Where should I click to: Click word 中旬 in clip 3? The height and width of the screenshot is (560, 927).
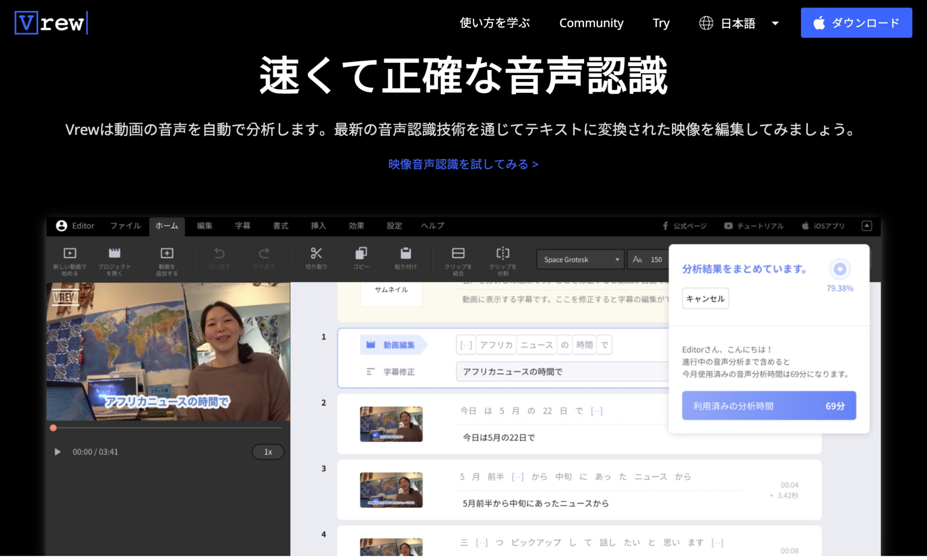click(x=563, y=477)
